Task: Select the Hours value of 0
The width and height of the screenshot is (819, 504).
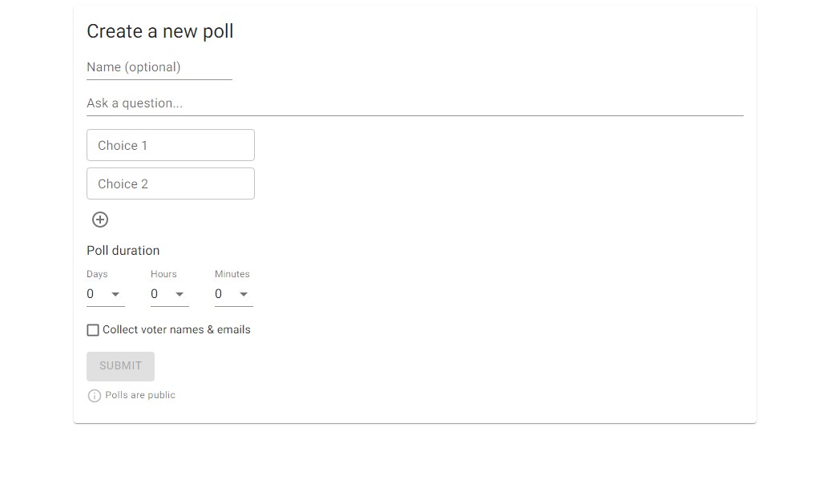Action: [x=155, y=294]
